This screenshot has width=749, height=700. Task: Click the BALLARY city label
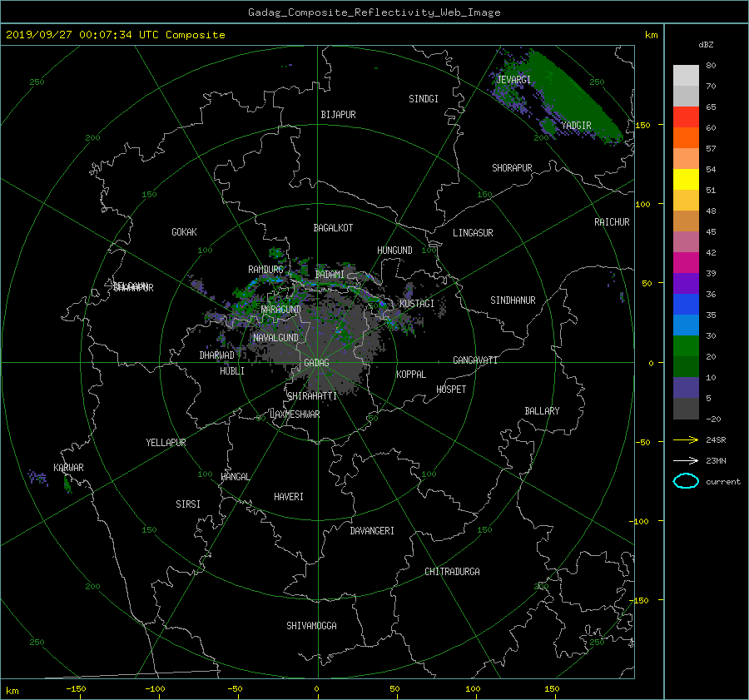pyautogui.click(x=542, y=411)
